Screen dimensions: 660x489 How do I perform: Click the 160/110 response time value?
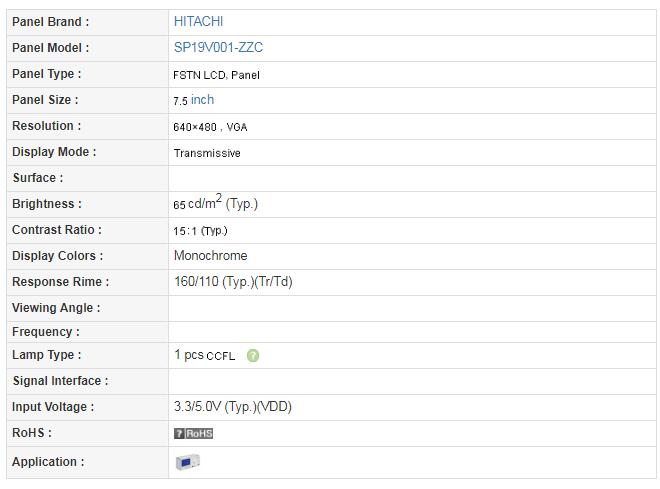pos(233,282)
